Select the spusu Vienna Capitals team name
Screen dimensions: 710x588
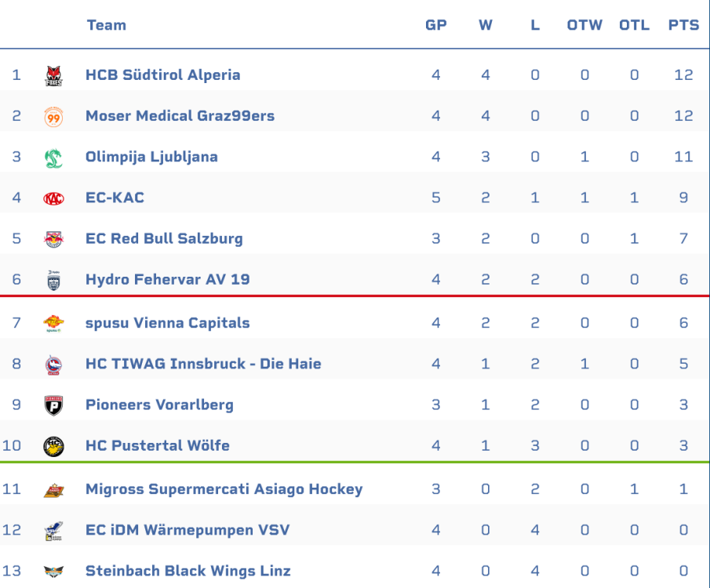coord(167,323)
